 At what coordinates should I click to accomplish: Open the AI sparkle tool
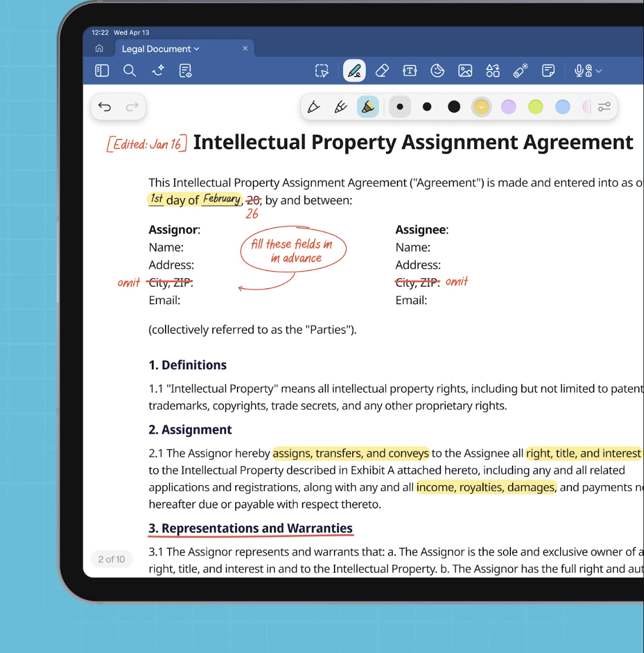point(158,71)
